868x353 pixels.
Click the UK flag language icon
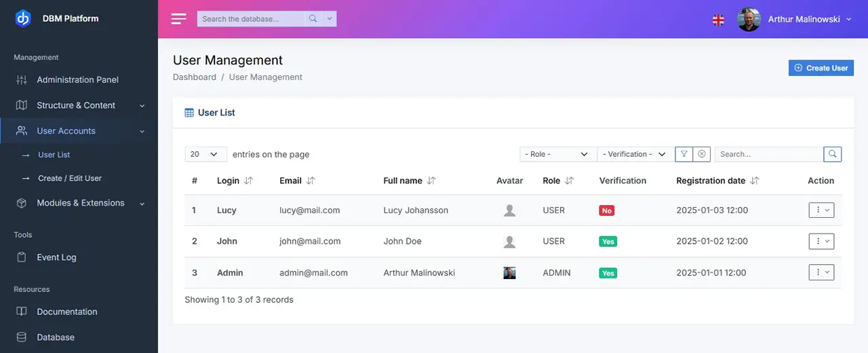click(x=718, y=20)
